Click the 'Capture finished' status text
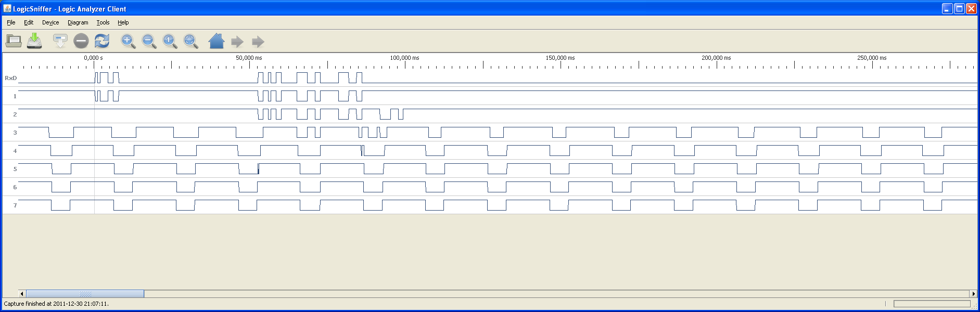Image resolution: width=980 pixels, height=312 pixels. click(56, 304)
